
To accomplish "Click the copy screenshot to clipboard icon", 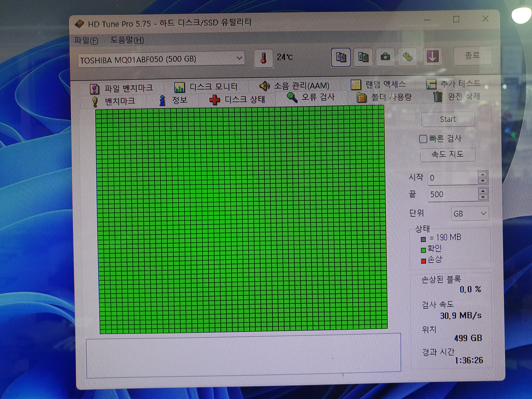I will (x=363, y=57).
